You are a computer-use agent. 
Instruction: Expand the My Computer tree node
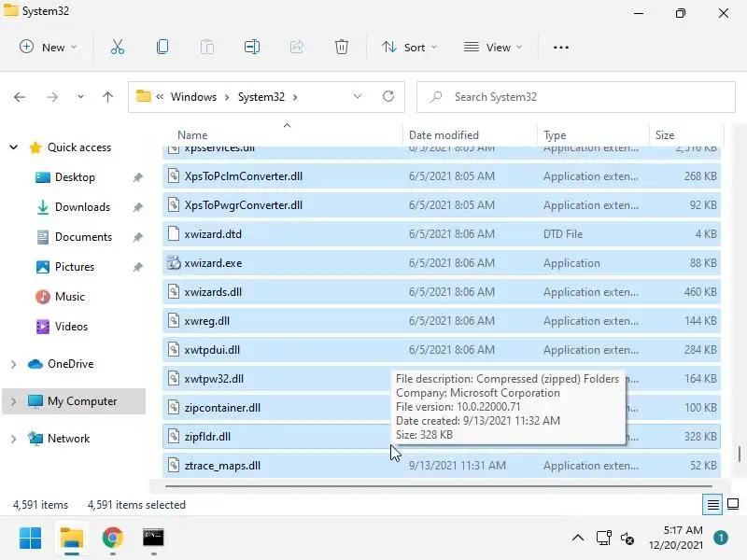point(14,401)
